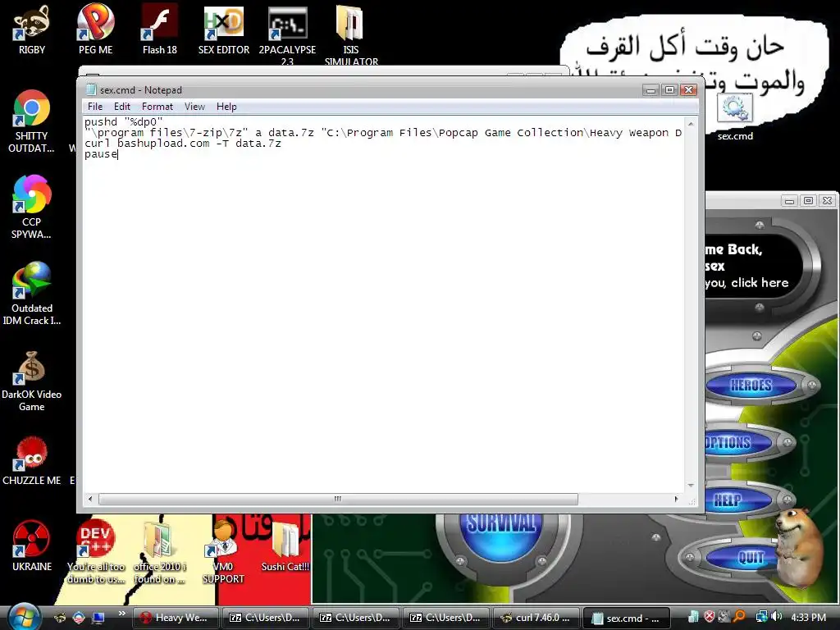Open the Help menu in Notepad
840x630 pixels.
[x=226, y=107]
